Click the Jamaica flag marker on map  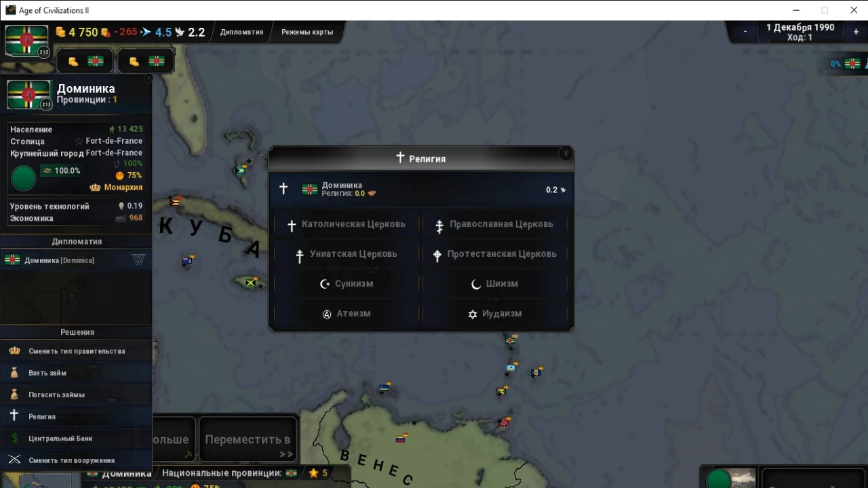(x=251, y=283)
